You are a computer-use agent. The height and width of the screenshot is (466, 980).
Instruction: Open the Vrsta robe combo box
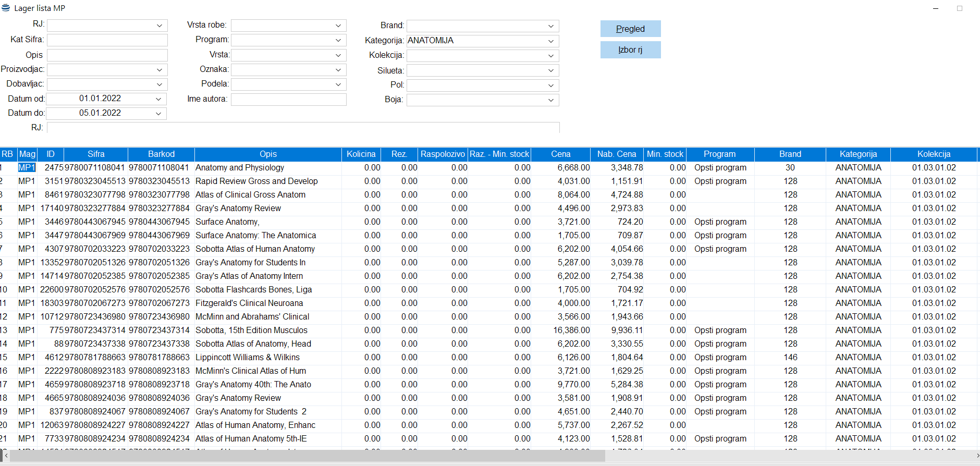click(338, 26)
